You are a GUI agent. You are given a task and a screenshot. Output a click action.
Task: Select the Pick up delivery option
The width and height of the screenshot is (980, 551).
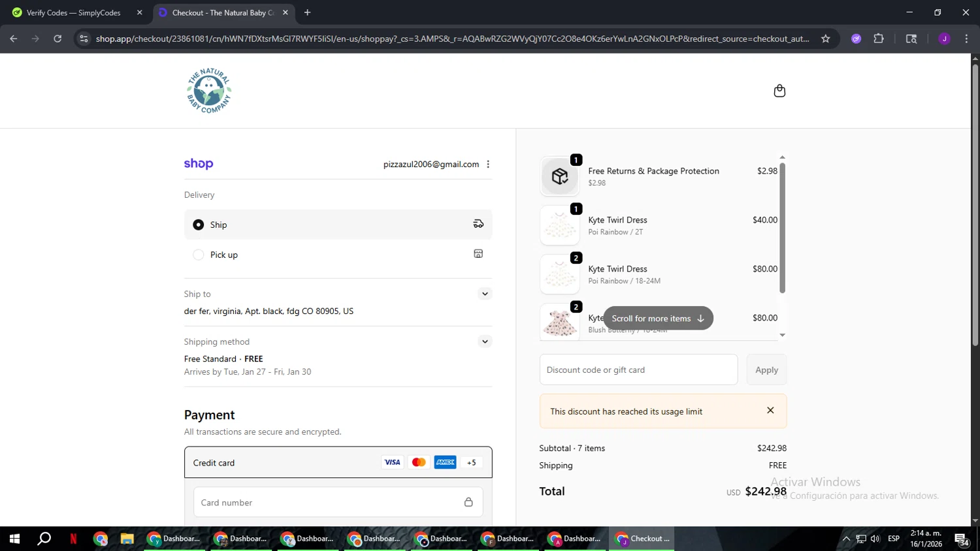pyautogui.click(x=338, y=255)
